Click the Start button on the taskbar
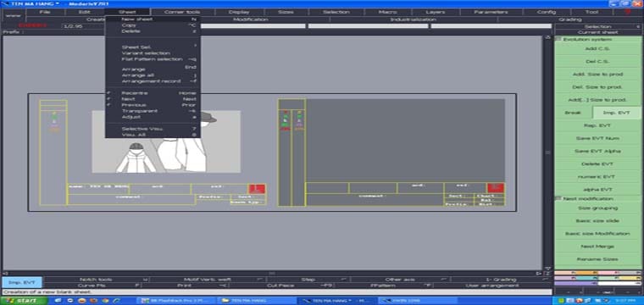 [x=23, y=301]
